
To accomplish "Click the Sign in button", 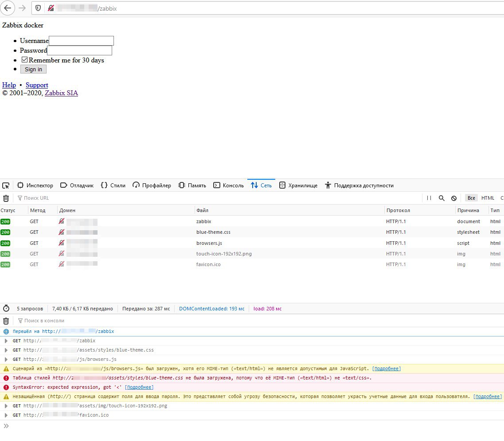I will [x=33, y=70].
